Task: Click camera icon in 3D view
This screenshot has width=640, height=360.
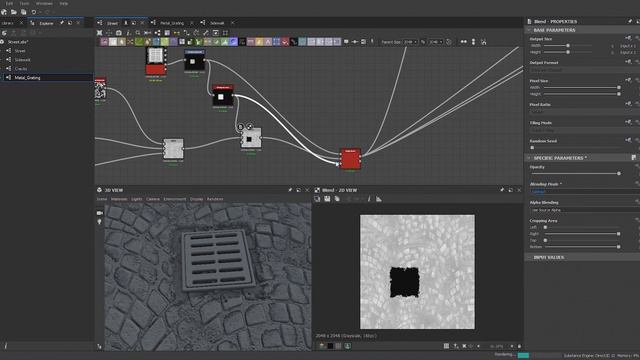Action: (x=100, y=213)
